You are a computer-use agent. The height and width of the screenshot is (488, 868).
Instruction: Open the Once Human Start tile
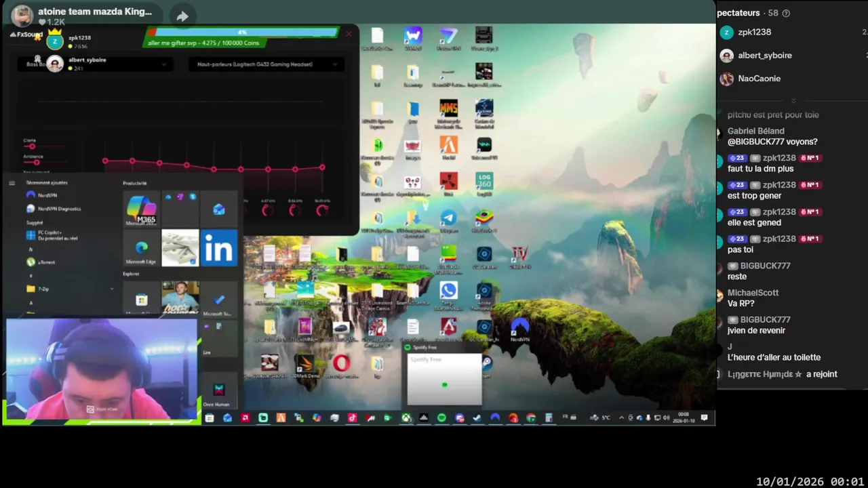218,391
